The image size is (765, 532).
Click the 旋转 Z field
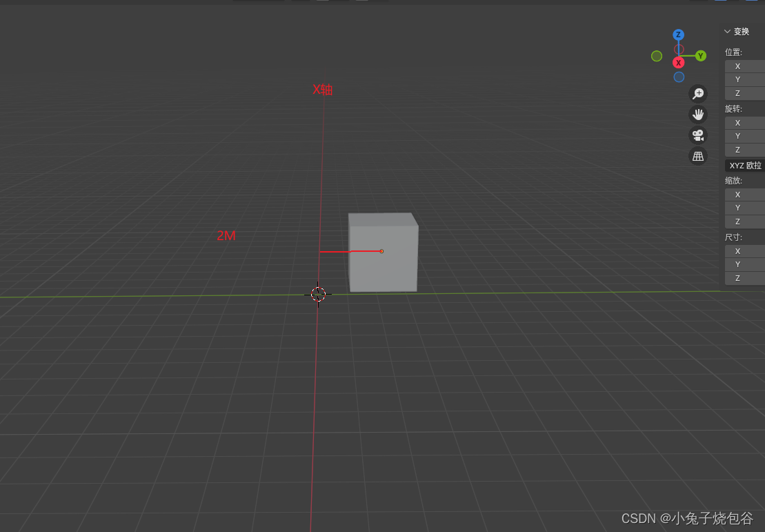point(745,150)
